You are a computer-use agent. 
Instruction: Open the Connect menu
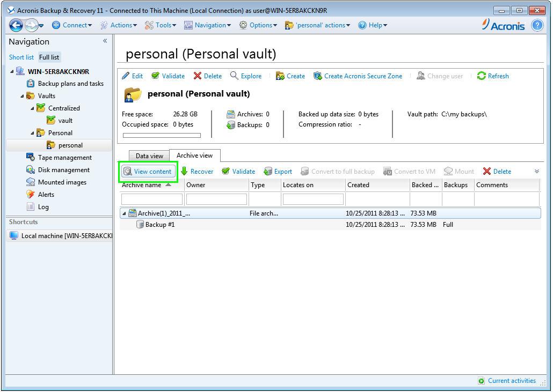click(72, 25)
